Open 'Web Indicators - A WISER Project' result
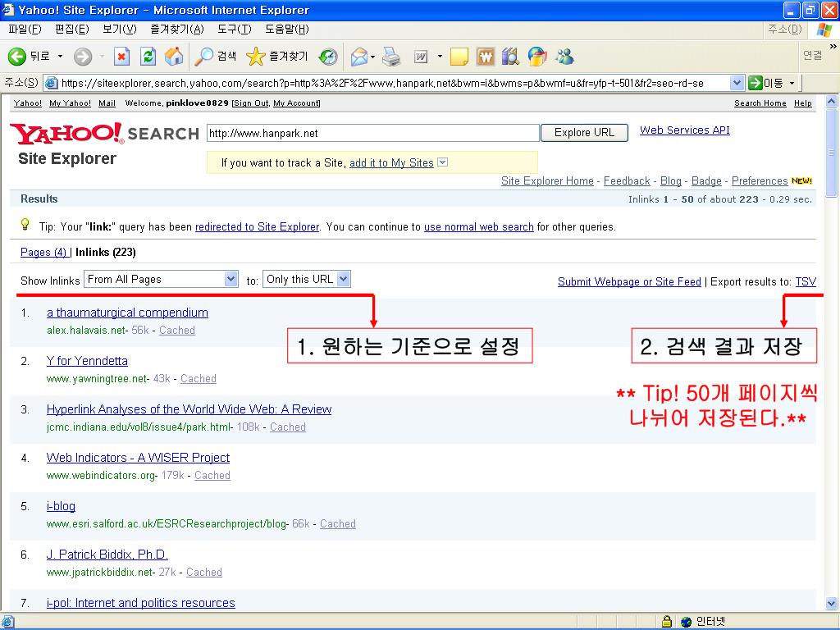The height and width of the screenshot is (630, 840). click(138, 458)
